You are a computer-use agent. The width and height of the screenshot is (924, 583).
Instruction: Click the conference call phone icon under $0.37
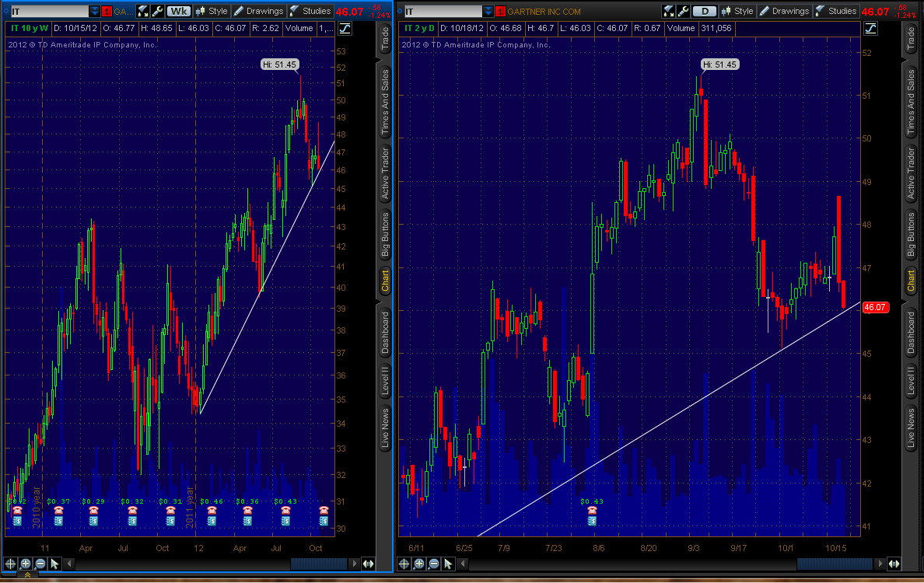tap(58, 511)
